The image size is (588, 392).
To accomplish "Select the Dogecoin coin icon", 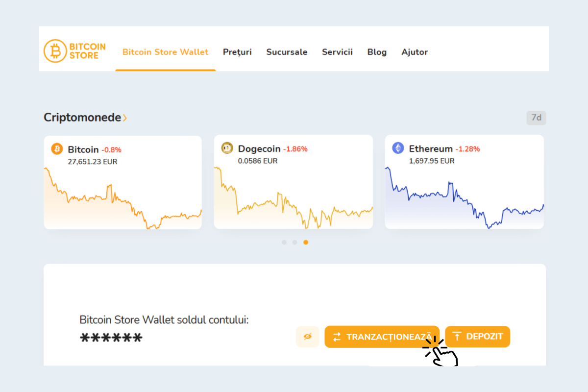I will pyautogui.click(x=227, y=148).
